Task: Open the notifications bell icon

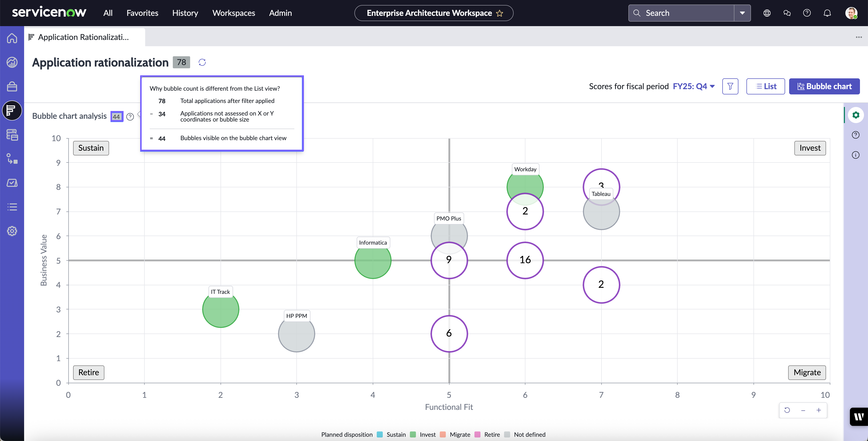Action: (x=827, y=13)
